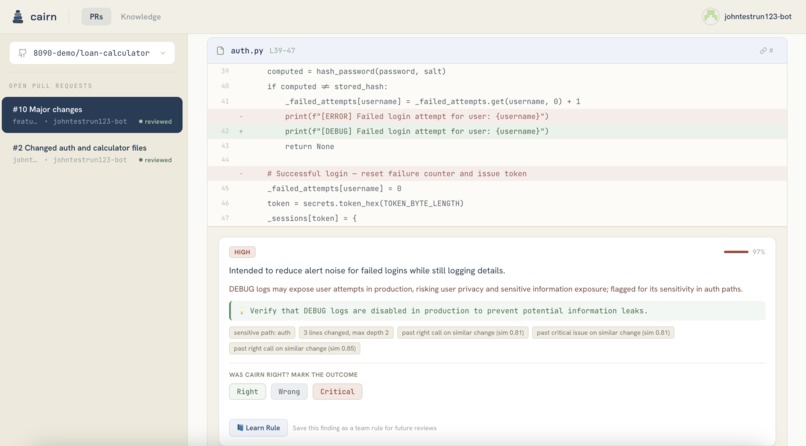The height and width of the screenshot is (446, 806).
Task: Mark the outcome as Wrong
Action: click(289, 392)
